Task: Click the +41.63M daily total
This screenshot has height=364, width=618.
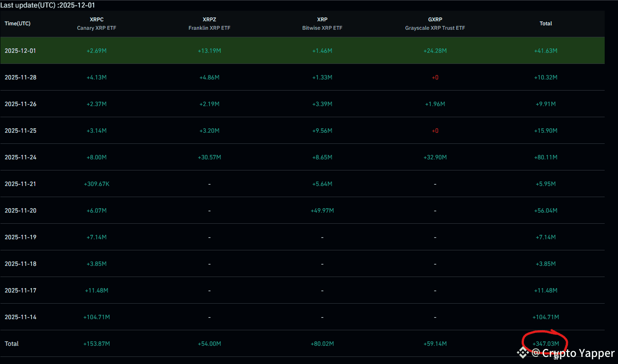Action: click(546, 51)
